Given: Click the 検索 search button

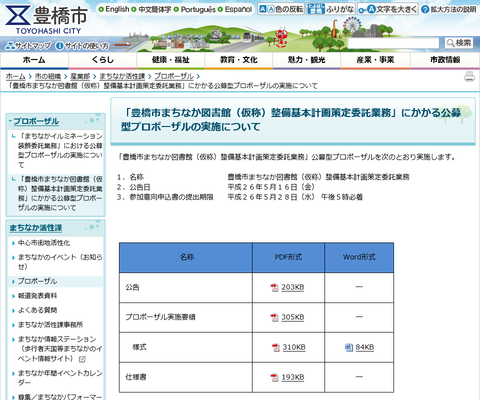Looking at the screenshot, I should tap(459, 43).
